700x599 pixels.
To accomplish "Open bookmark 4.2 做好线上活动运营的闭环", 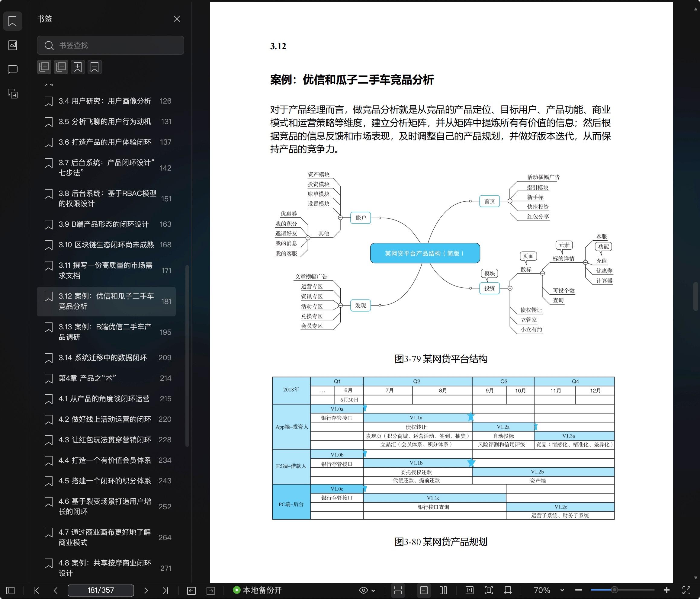I will pos(106,419).
